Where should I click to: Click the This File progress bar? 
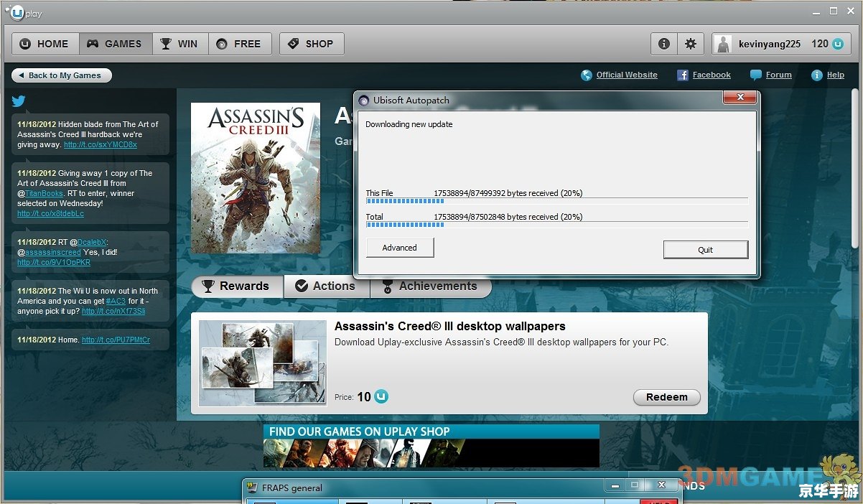pyautogui.click(x=556, y=201)
